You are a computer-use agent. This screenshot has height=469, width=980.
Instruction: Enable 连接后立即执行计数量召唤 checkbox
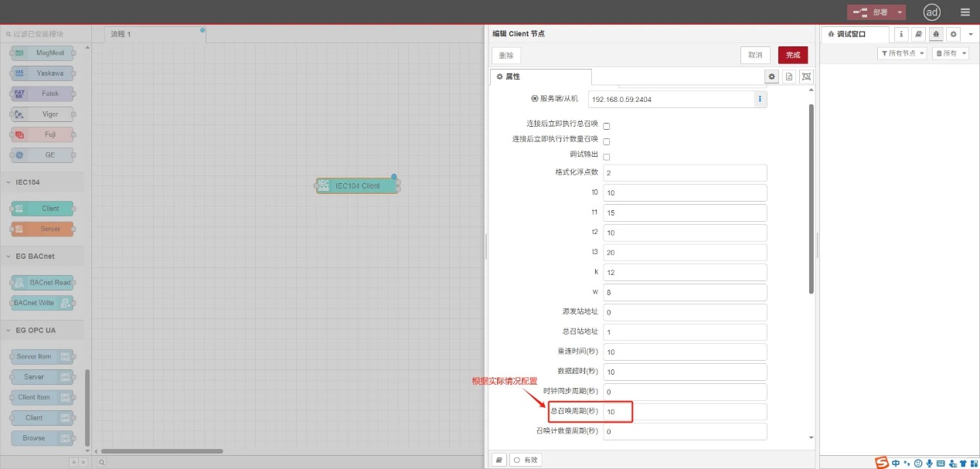click(x=606, y=140)
